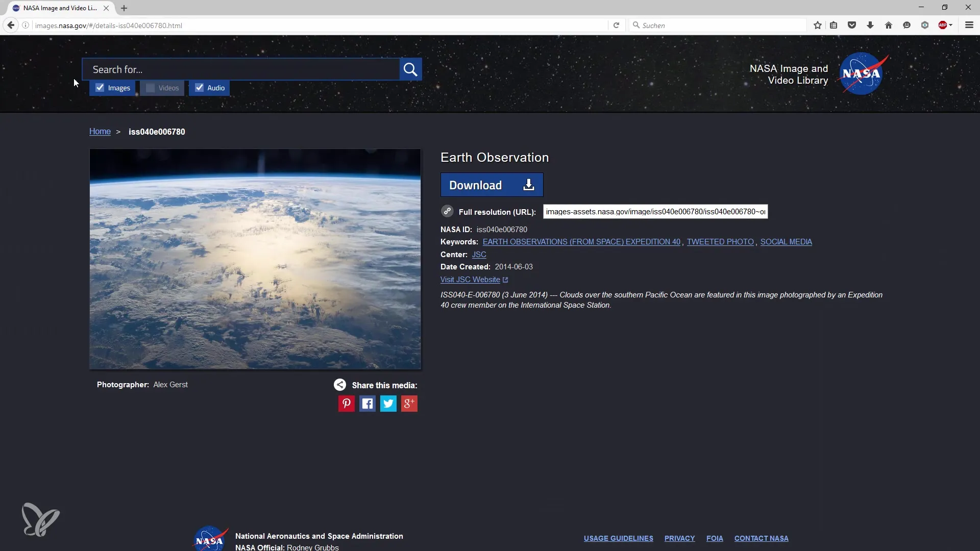Click the EARTH OBSERVATIONS keyword tag
This screenshot has height=551, width=980.
pos(581,241)
